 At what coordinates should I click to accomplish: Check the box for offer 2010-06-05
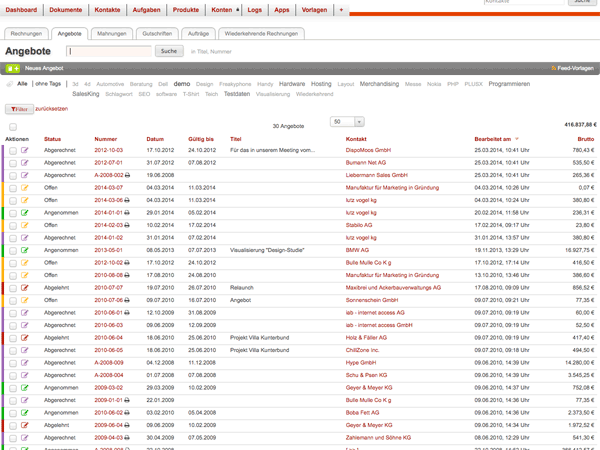pyautogui.click(x=13, y=351)
